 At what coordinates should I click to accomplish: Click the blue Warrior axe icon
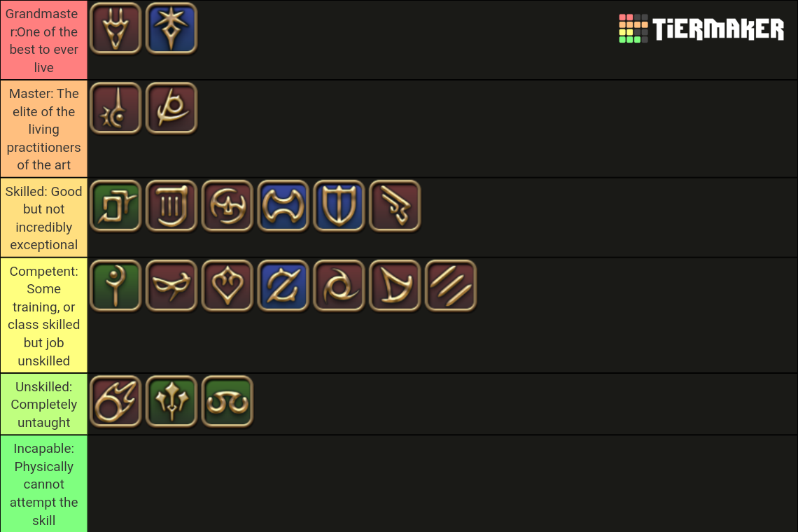click(283, 205)
